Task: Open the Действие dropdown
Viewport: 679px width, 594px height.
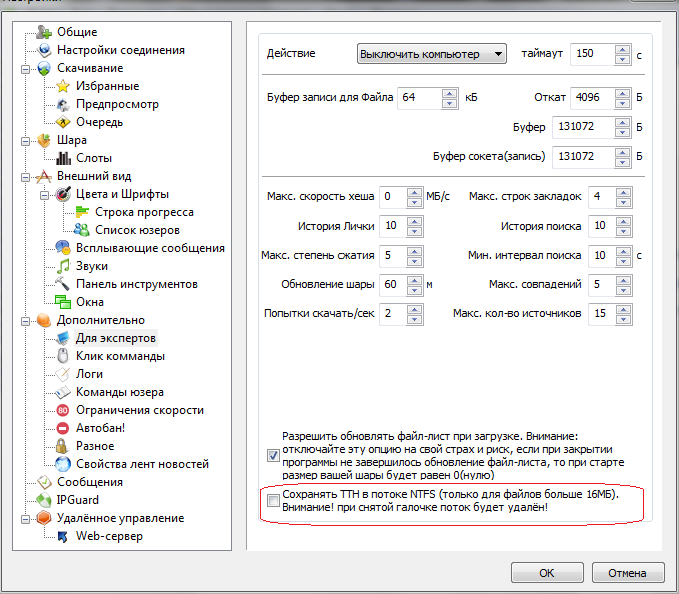Action: tap(431, 54)
